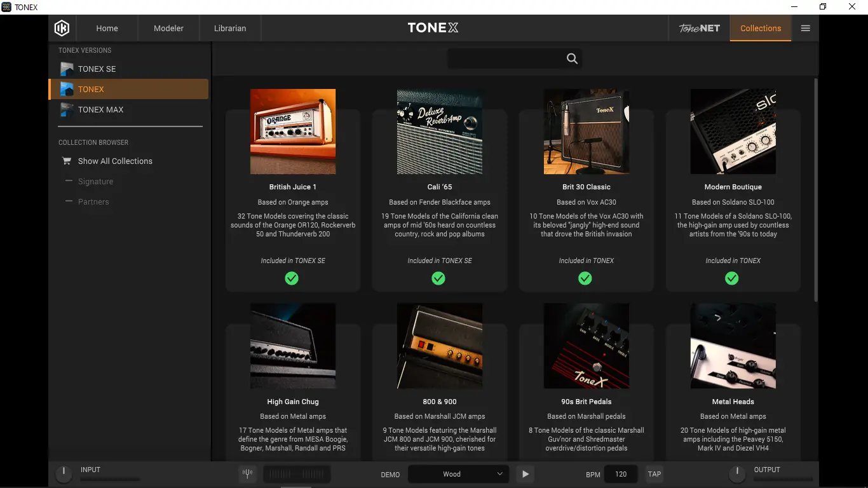Open the Cali '65 collection thumbnail
Image resolution: width=868 pixels, height=488 pixels.
(x=439, y=132)
